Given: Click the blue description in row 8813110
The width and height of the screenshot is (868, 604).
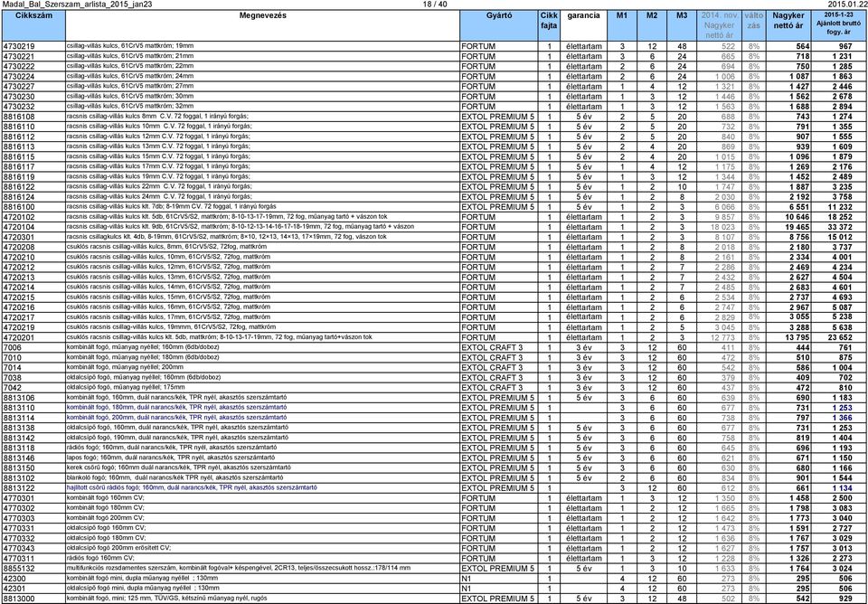Looking at the screenshot, I should click(x=176, y=407).
